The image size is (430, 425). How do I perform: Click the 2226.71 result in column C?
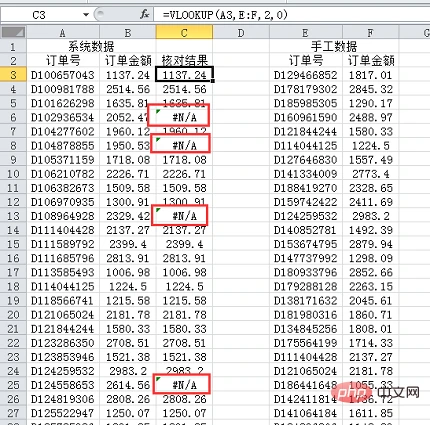tap(184, 174)
